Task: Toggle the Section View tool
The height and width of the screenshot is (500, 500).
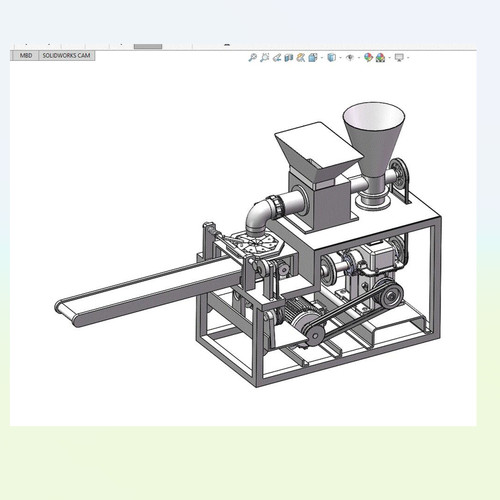Action: (289, 58)
